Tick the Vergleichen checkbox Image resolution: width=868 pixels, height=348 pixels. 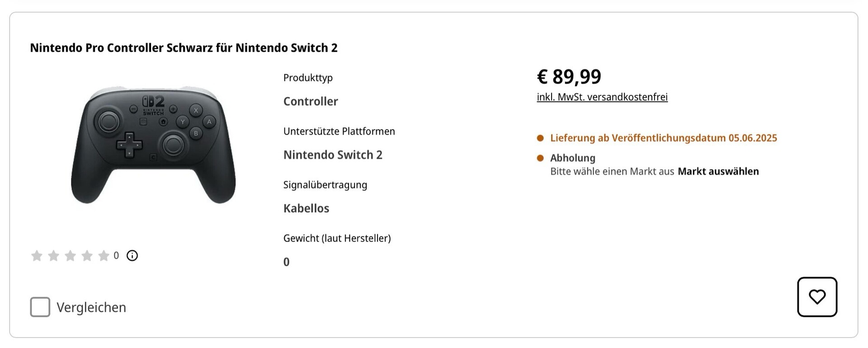[40, 307]
